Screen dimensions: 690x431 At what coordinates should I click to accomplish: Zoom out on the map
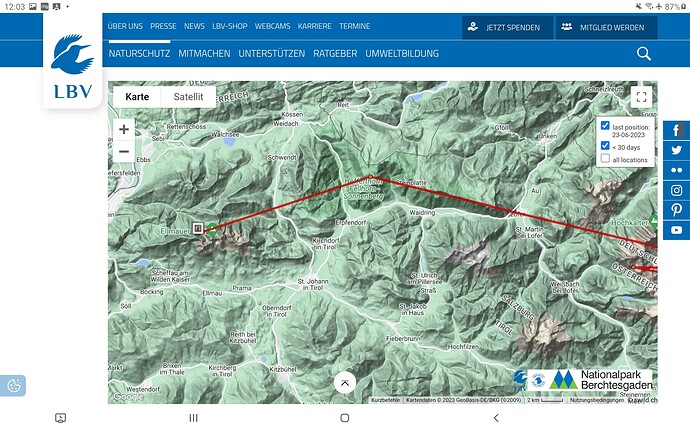(x=124, y=151)
